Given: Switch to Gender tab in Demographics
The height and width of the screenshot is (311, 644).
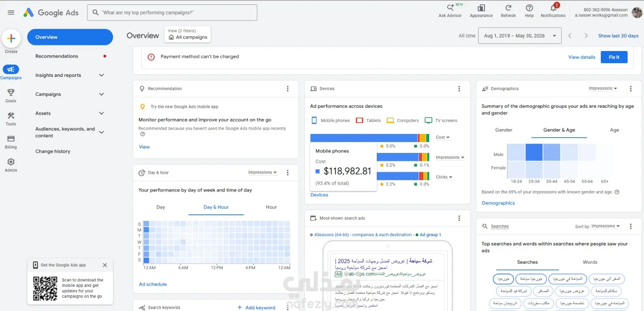Looking at the screenshot, I should [504, 130].
